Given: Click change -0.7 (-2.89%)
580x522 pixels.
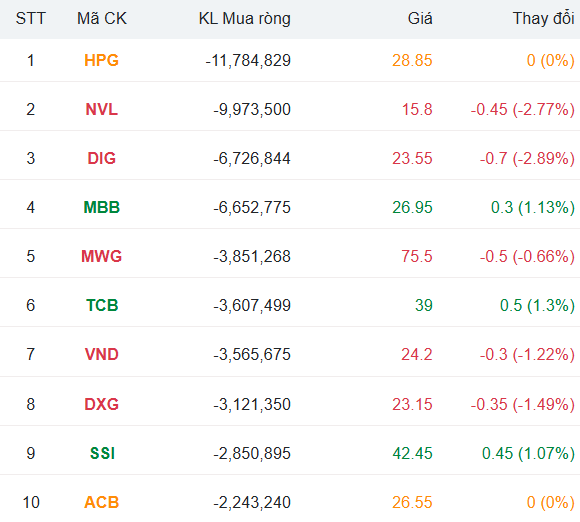Looking at the screenshot, I should point(527,159).
